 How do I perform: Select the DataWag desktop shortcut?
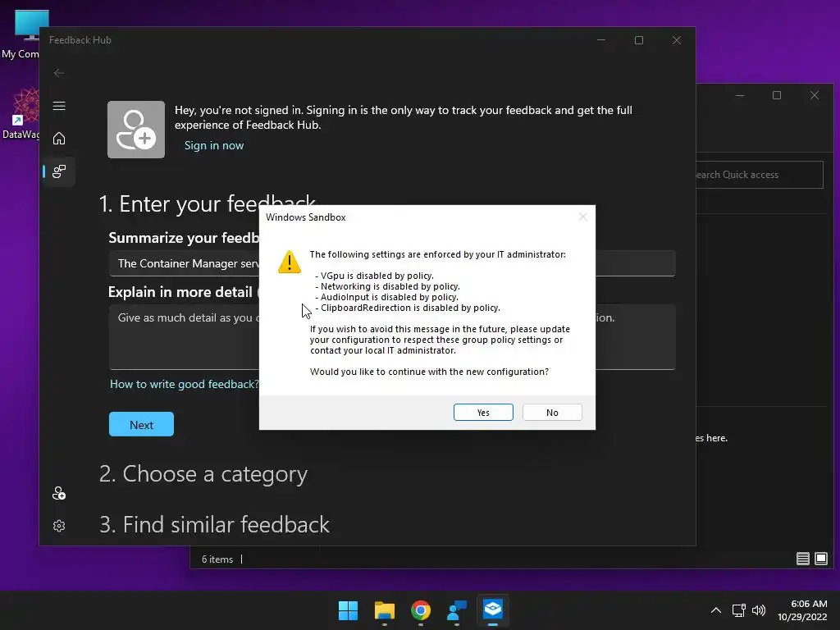21,115
